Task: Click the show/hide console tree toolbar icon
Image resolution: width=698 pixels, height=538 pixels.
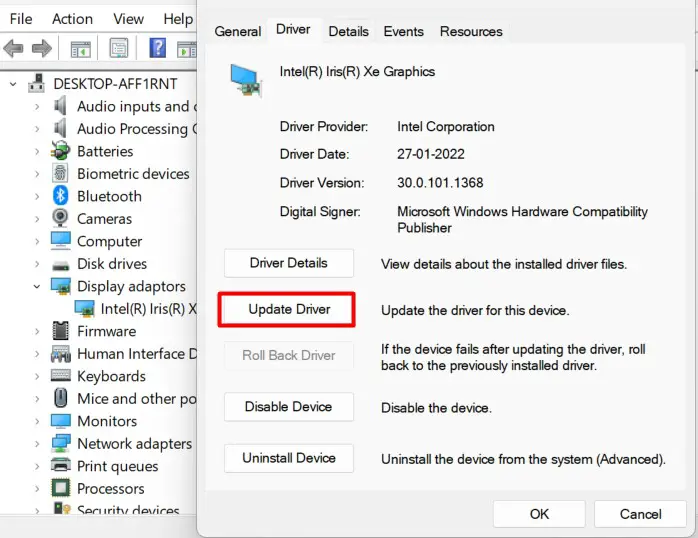Action: 81,49
